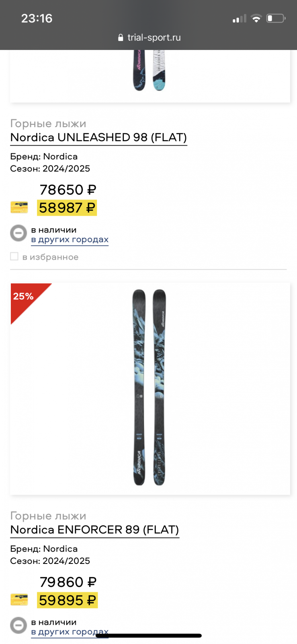Tap the yellow discount card icon for ENFORCER 89
The image size is (297, 644).
click(x=19, y=600)
